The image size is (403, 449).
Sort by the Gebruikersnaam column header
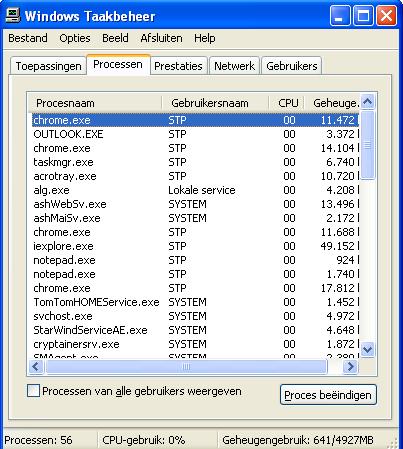(215, 103)
